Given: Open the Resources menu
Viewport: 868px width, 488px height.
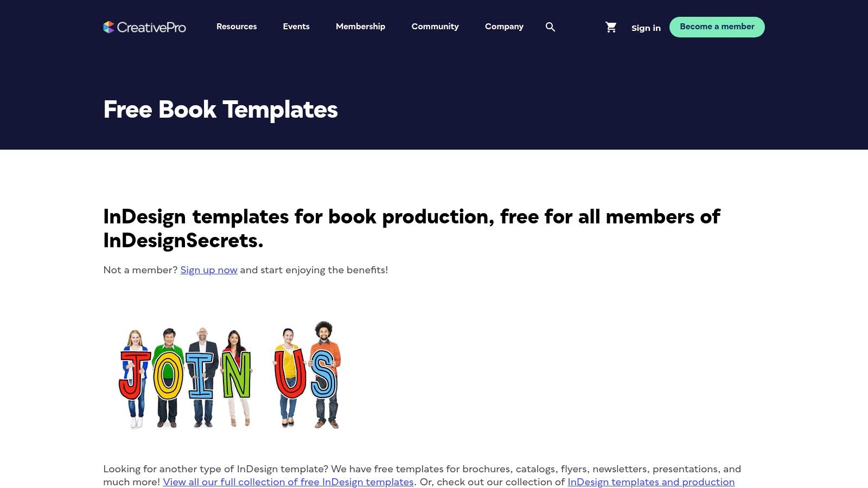Looking at the screenshot, I should 237,27.
